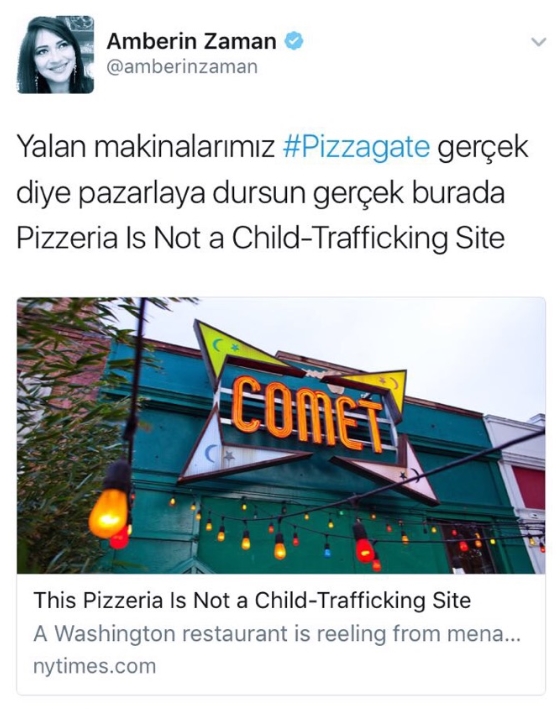Click tweet text line 'Yalan makinalarımız'

[145, 147]
